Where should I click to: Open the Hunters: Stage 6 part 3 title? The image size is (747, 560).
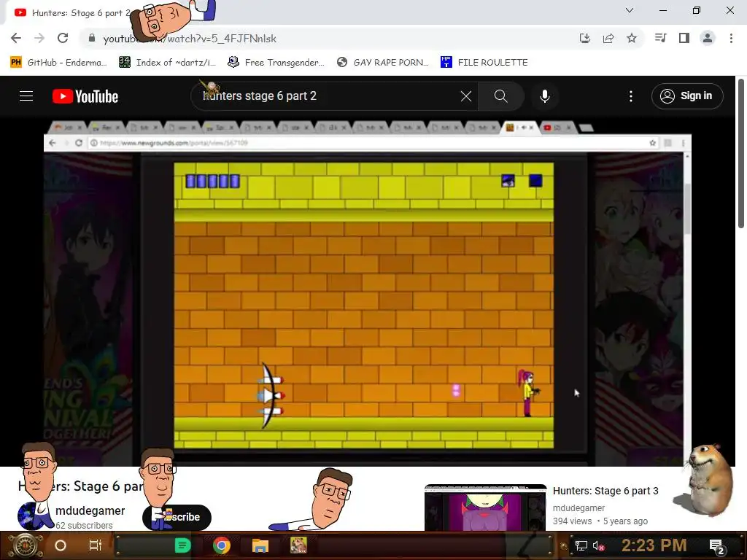pos(605,491)
